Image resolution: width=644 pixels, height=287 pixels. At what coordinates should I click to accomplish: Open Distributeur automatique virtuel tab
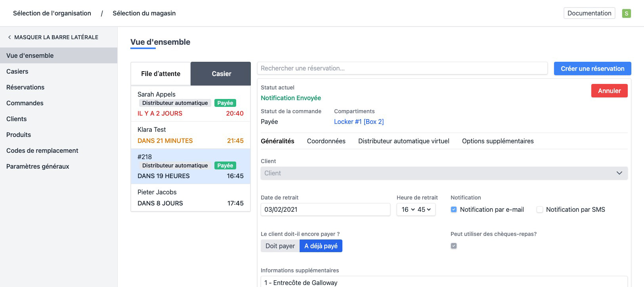pos(403,141)
